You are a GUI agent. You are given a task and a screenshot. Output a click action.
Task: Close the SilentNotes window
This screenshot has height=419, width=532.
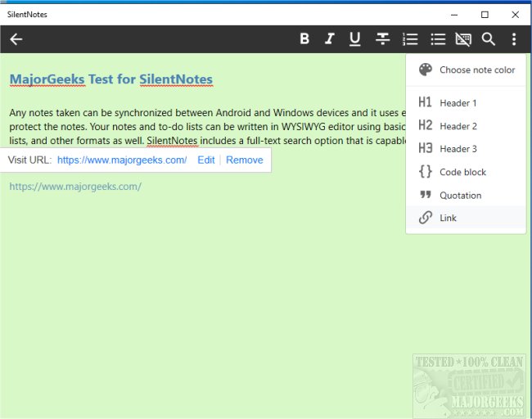tap(515, 15)
